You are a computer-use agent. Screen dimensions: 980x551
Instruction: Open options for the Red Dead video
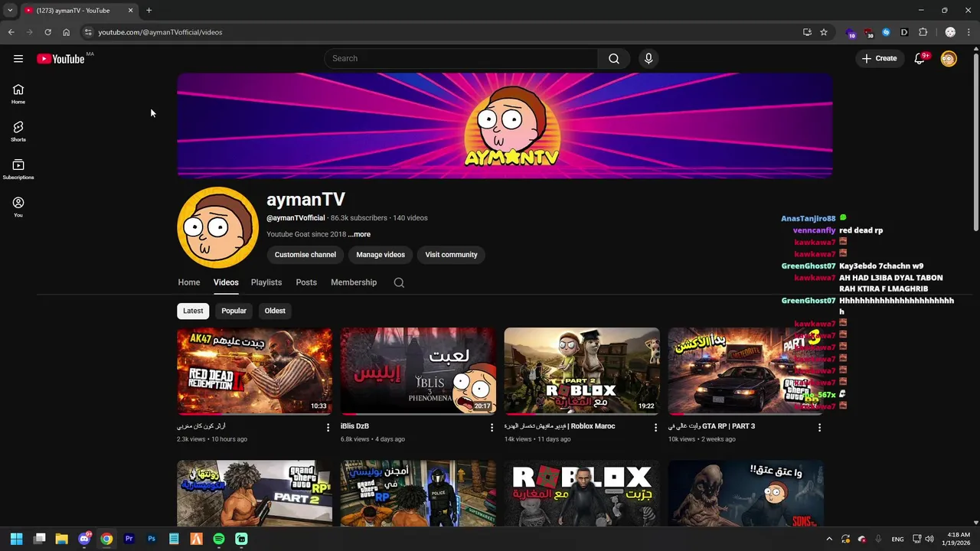pyautogui.click(x=328, y=428)
